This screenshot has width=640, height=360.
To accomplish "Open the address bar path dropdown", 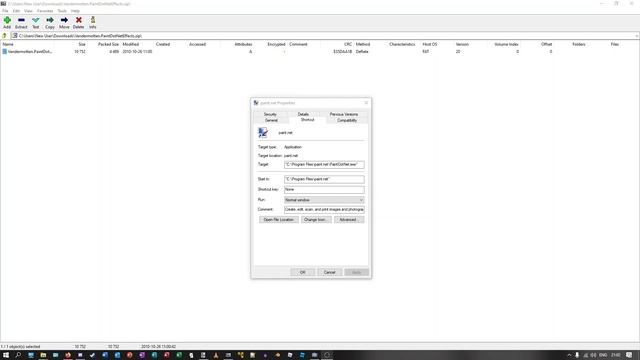I will click(637, 36).
